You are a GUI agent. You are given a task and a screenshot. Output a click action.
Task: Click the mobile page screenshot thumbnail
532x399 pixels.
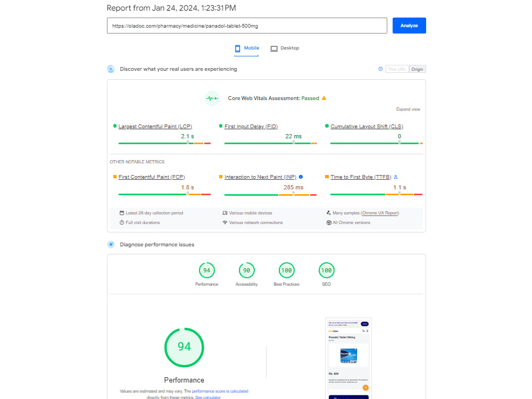(x=348, y=358)
